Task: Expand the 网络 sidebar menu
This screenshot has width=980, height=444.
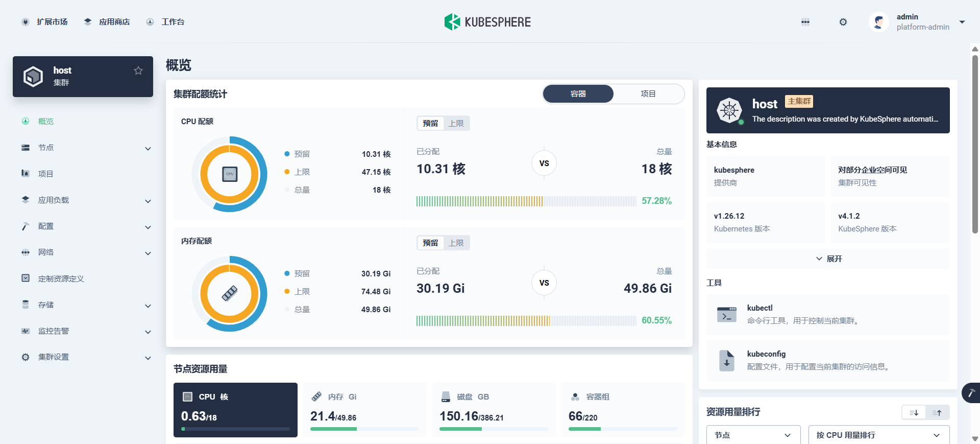Action: pyautogui.click(x=148, y=253)
